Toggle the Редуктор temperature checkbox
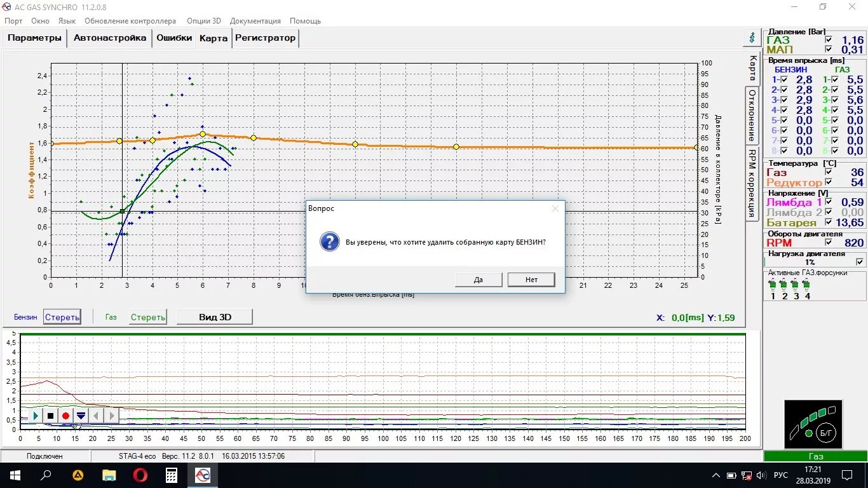This screenshot has height=488, width=868. click(x=828, y=182)
